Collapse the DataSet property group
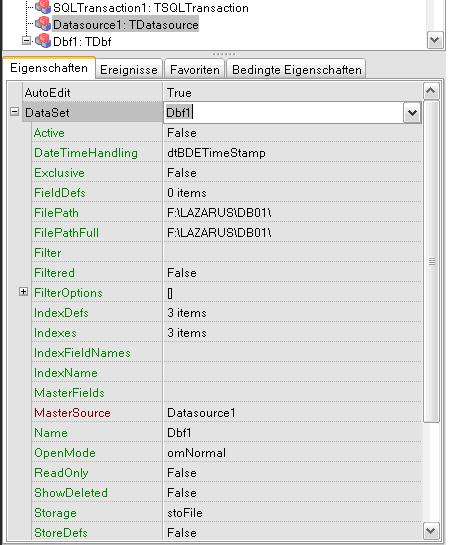This screenshot has width=452, height=545. (x=14, y=112)
